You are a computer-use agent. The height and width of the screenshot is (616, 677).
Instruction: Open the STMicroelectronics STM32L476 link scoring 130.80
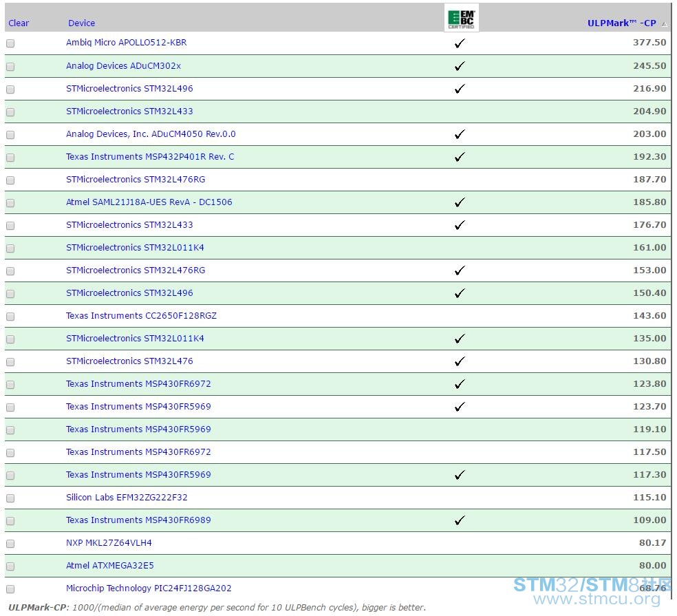129,361
